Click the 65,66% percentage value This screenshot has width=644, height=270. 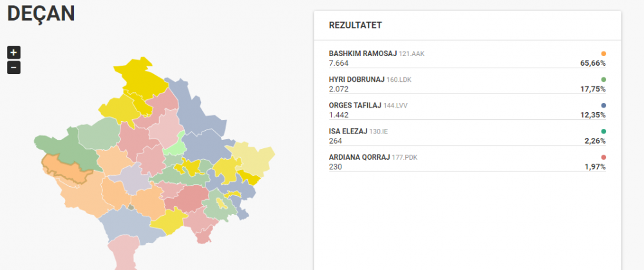592,63
